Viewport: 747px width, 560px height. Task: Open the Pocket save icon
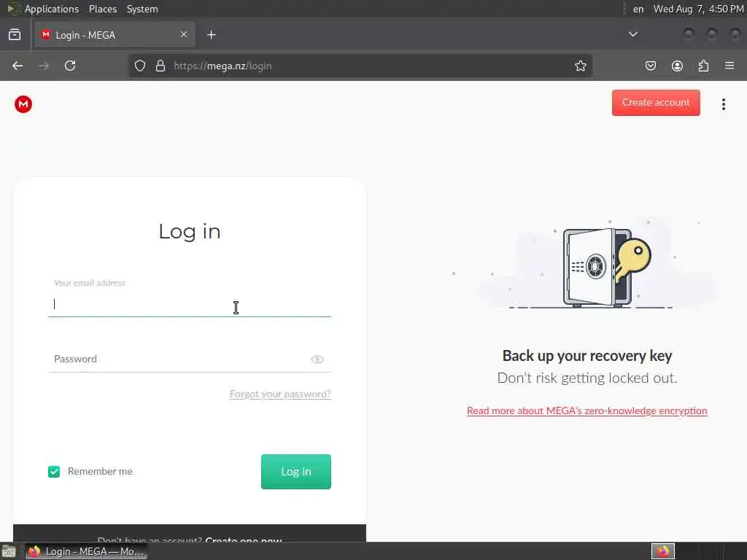[x=650, y=66]
